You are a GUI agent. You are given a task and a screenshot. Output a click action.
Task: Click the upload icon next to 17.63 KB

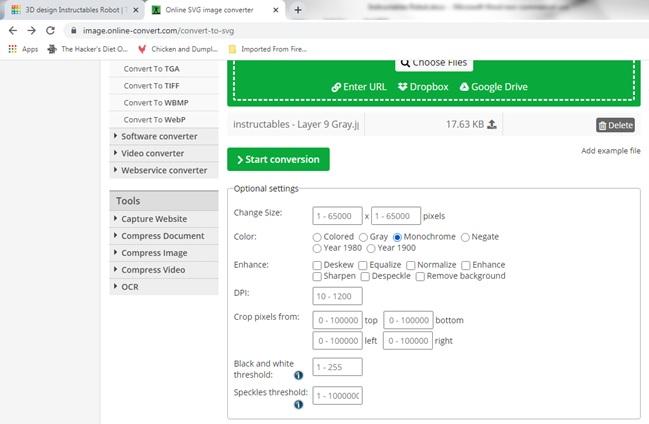pyautogui.click(x=492, y=124)
